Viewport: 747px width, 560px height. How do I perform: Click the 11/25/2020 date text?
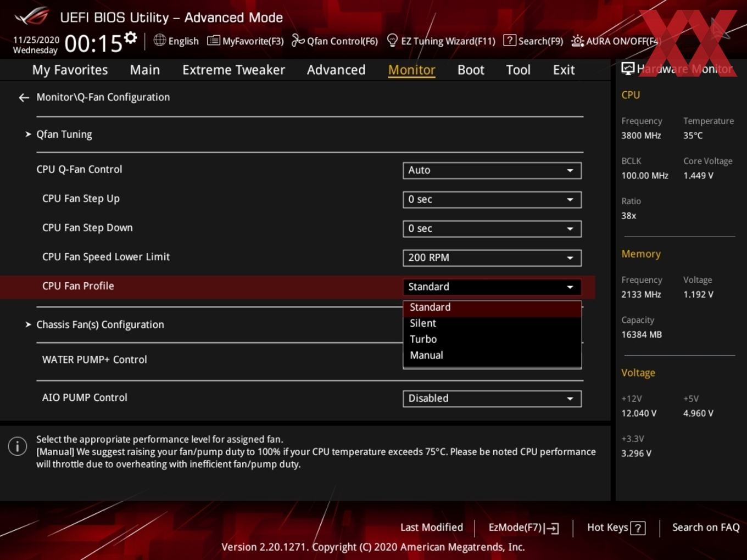(36, 40)
